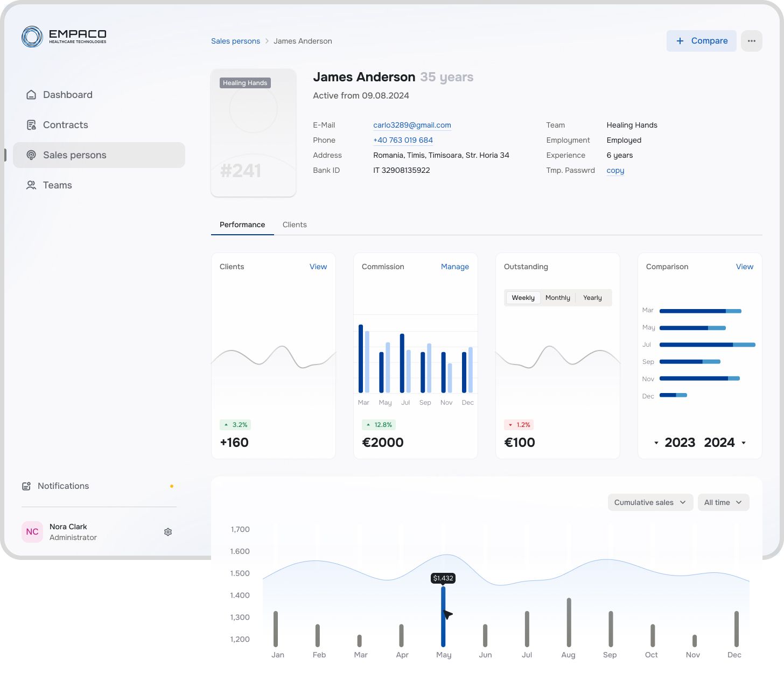Open the All time period dropdown
Screen dimensions: 784x680
(x=723, y=502)
